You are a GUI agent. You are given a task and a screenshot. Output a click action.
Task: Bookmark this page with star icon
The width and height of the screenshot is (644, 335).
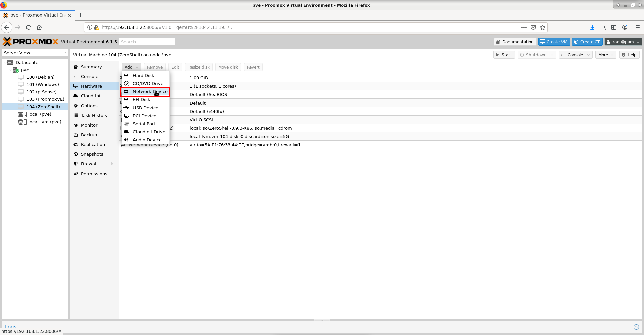(x=543, y=27)
